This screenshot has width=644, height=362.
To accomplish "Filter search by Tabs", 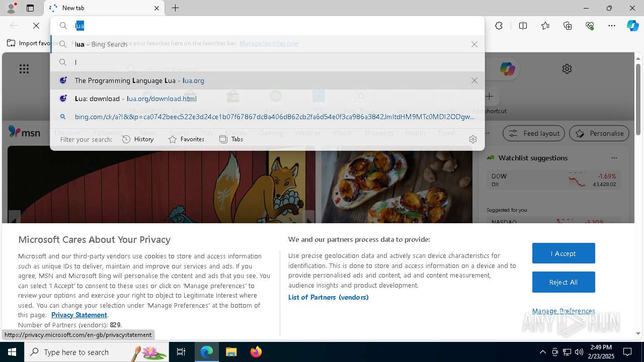I will [x=231, y=139].
